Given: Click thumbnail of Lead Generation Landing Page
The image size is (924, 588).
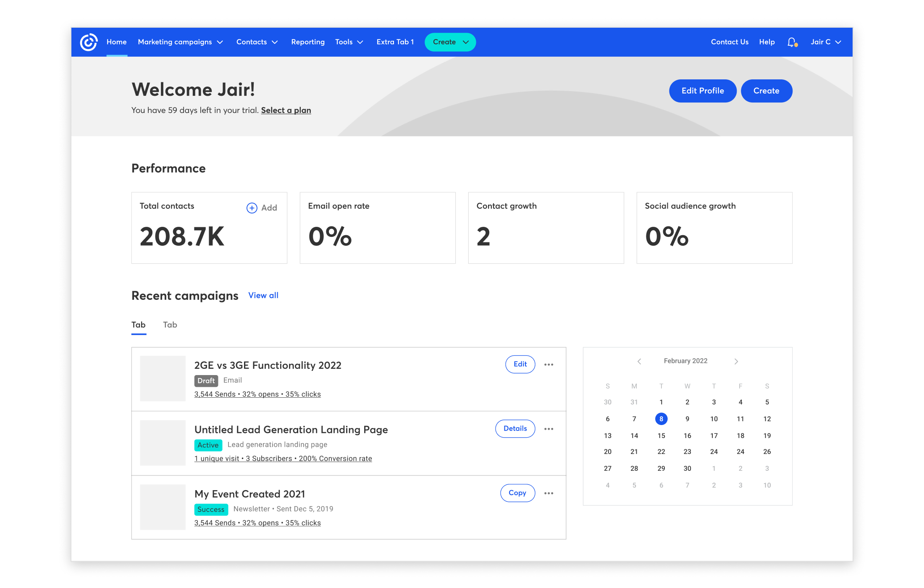Looking at the screenshot, I should point(163,443).
